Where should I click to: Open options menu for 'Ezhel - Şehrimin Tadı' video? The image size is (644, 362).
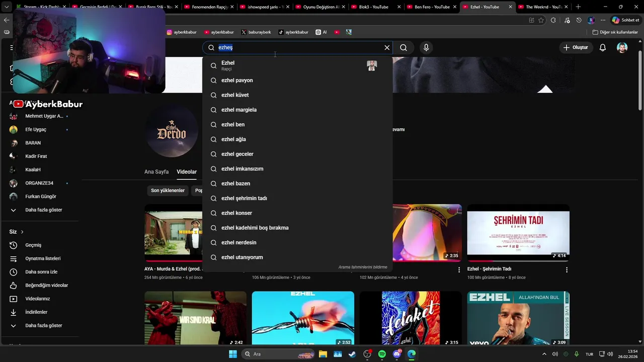(567, 270)
